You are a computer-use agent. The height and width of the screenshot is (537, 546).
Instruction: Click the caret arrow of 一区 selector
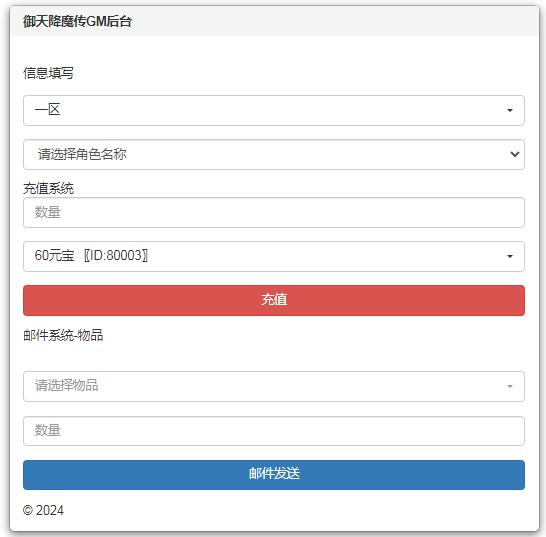point(510,110)
